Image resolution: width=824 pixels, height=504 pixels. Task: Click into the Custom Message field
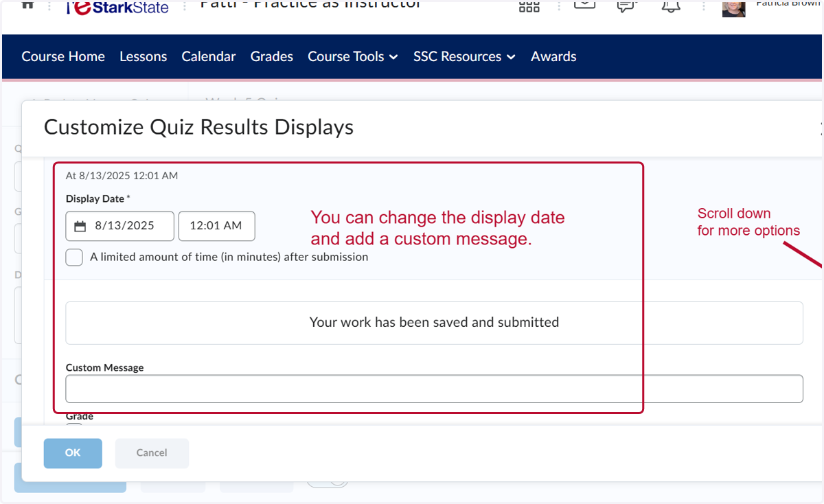point(434,389)
